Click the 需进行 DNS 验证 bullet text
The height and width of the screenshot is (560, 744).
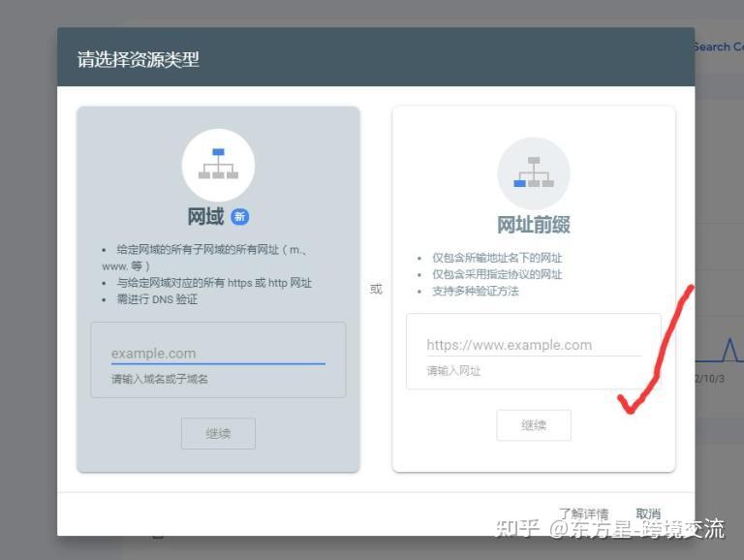(157, 299)
